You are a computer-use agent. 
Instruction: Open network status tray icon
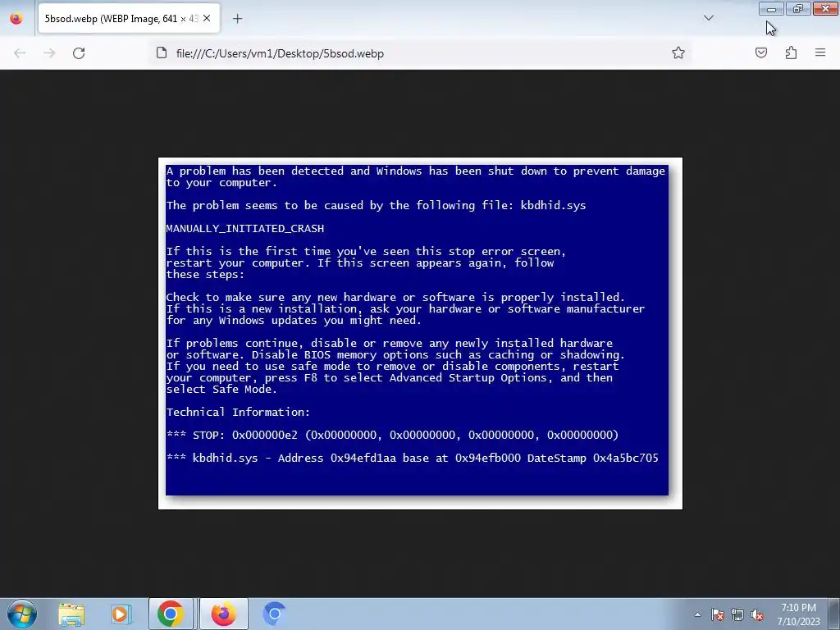(x=737, y=614)
